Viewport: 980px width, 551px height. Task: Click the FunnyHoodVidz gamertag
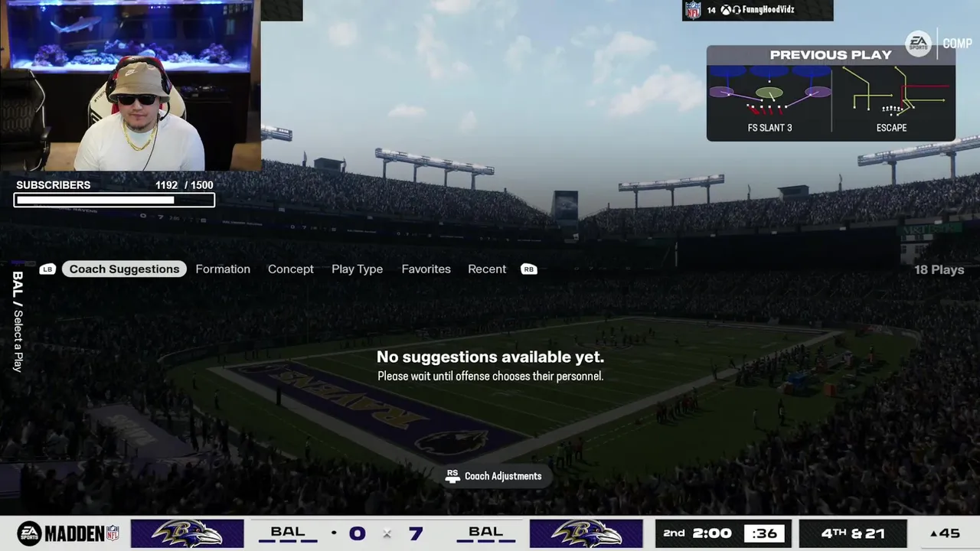coord(767,10)
